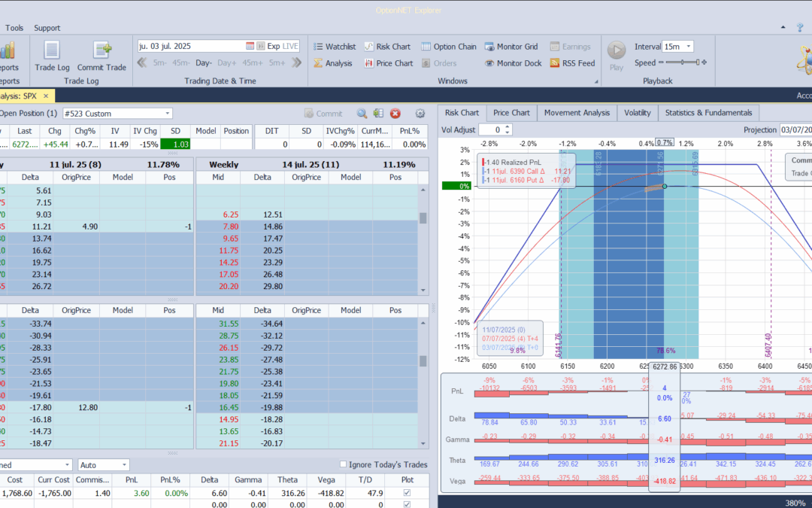The image size is (812, 508).
Task: Open the Monitor Grid window
Action: coord(511,47)
